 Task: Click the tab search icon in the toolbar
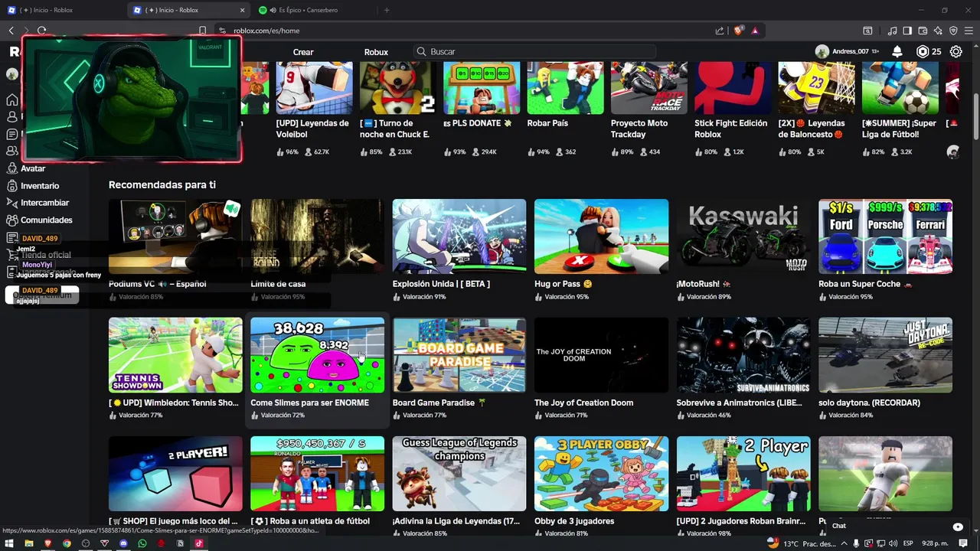coord(867,31)
